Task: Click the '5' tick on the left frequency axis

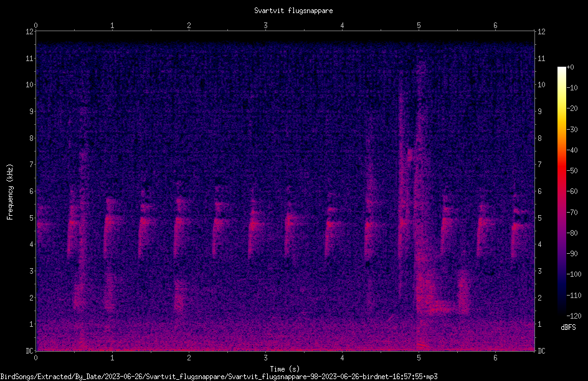Action: tap(32, 218)
